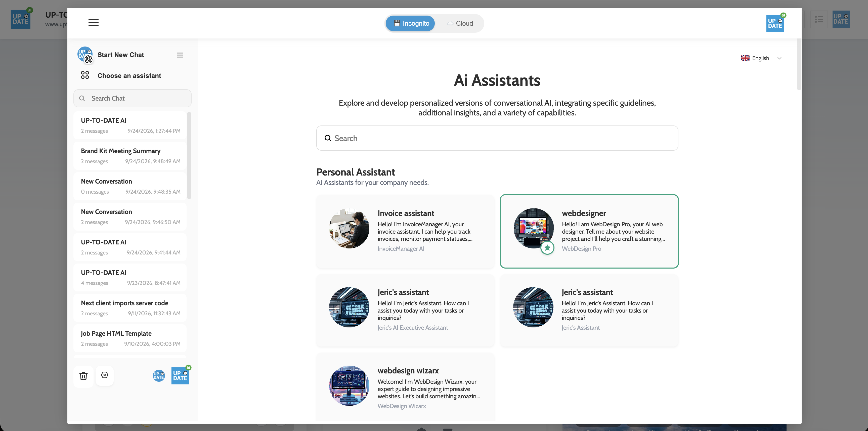Open UP-TO-DATE AI chat with 4 messages
The image size is (868, 431).
130,277
